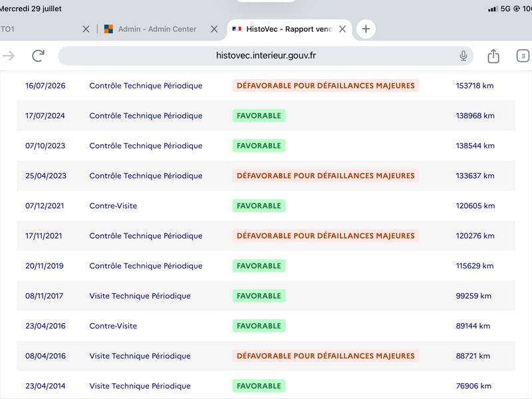532x399 pixels.
Task: Click the mileage 138968 km
Action: (x=475, y=116)
